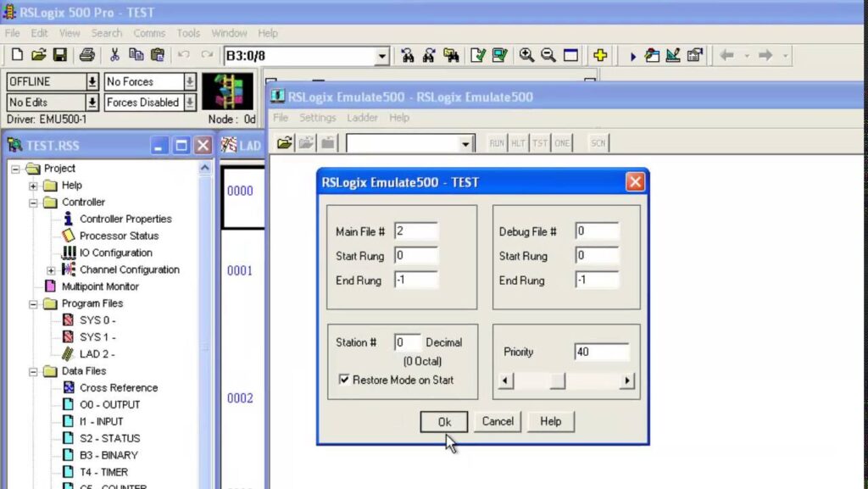
Task: Open the B3:0/8 address dropdown
Action: (x=382, y=56)
